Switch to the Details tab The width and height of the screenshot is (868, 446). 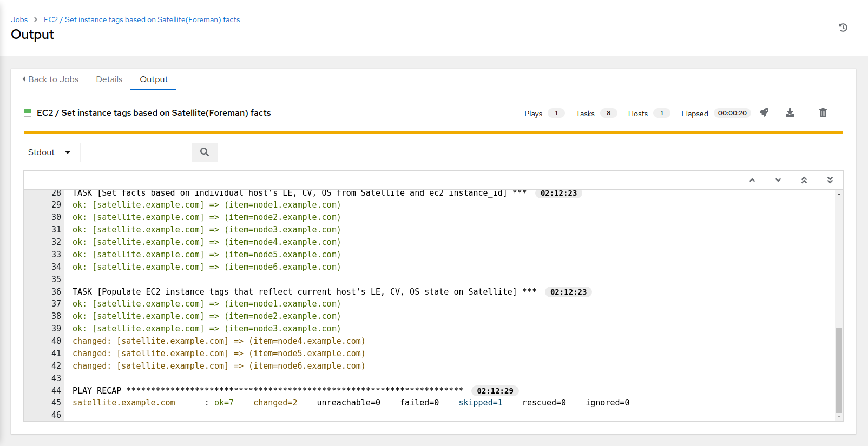pos(109,79)
